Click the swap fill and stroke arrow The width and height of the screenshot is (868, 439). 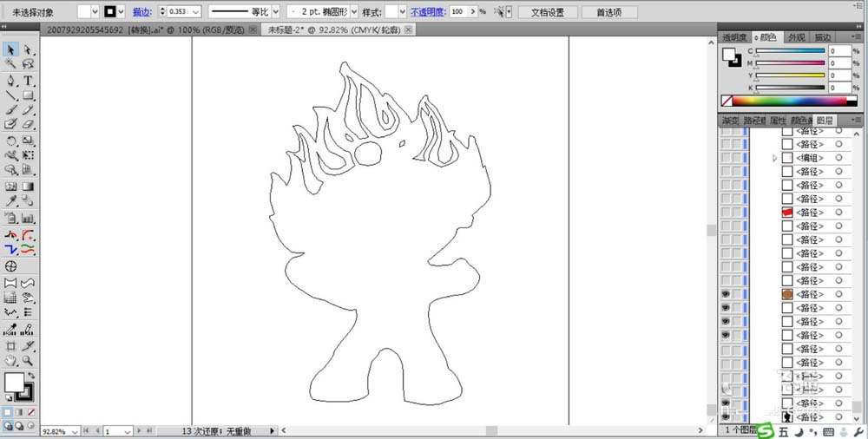[x=31, y=376]
